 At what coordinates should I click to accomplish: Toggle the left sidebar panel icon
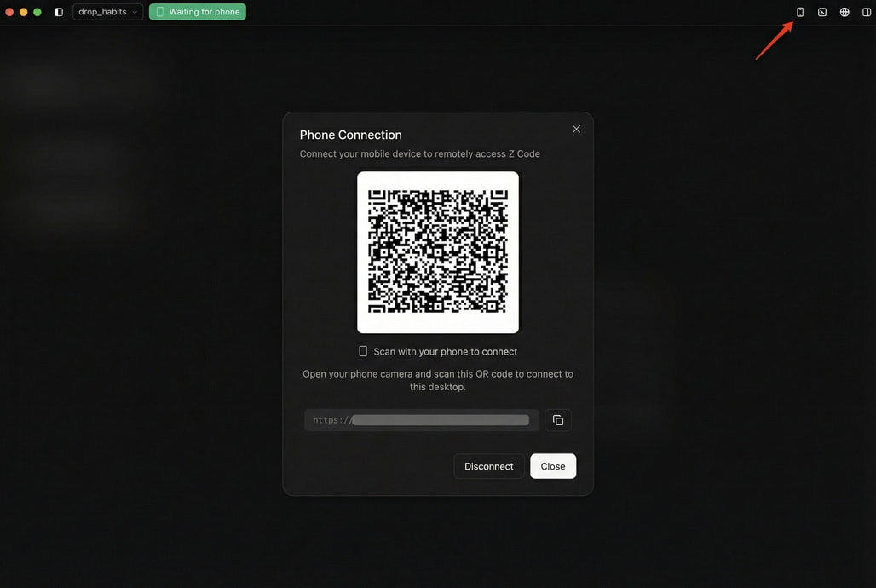pos(59,12)
